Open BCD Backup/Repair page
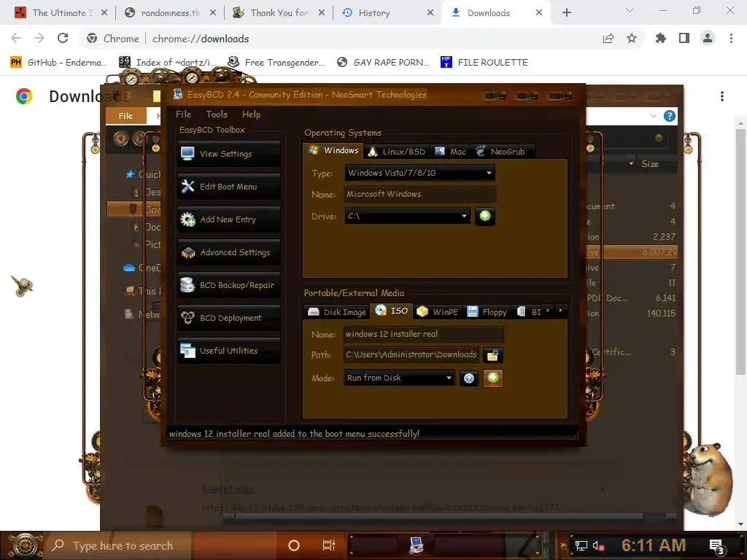Viewport: 747px width, 560px height. click(228, 285)
